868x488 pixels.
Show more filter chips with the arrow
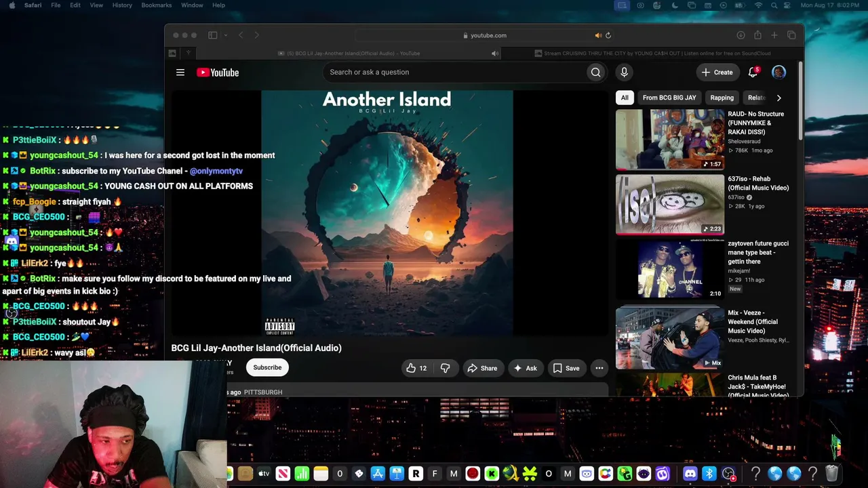pos(778,98)
